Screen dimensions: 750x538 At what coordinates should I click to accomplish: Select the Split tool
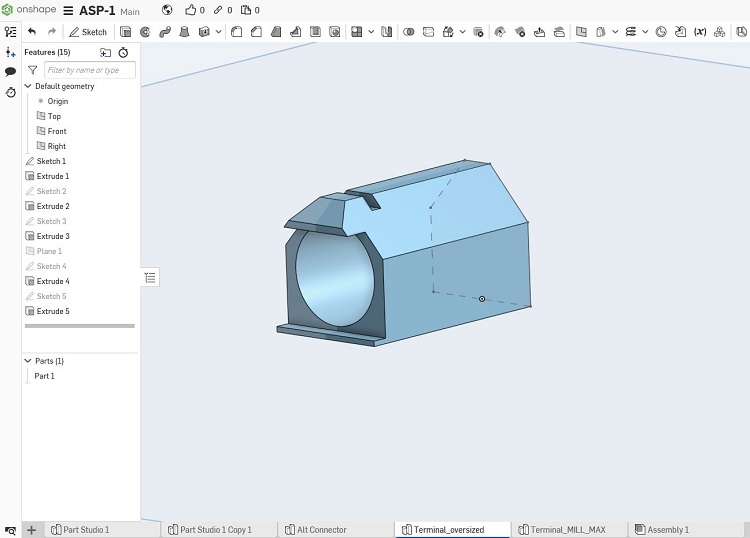428,32
